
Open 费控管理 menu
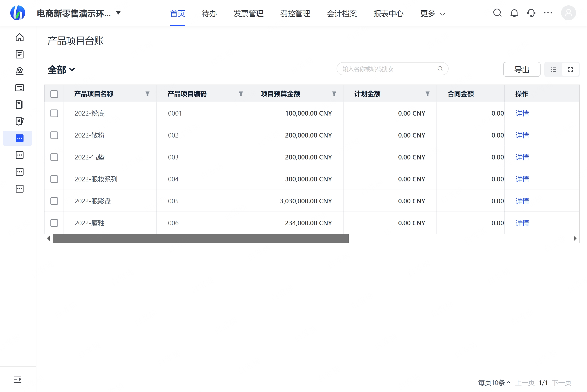295,14
